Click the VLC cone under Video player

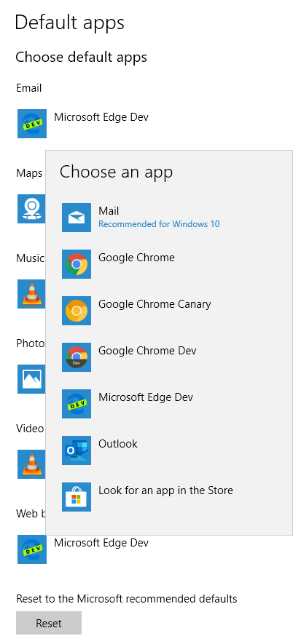point(31,464)
